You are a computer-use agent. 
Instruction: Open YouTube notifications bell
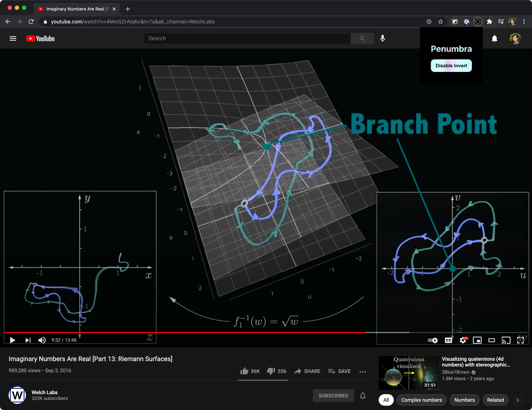[x=494, y=38]
